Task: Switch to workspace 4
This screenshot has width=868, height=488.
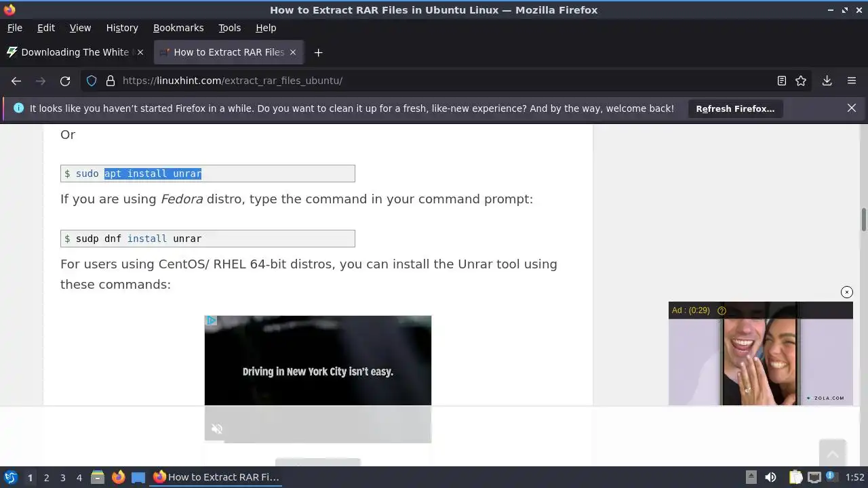Action: click(79, 477)
